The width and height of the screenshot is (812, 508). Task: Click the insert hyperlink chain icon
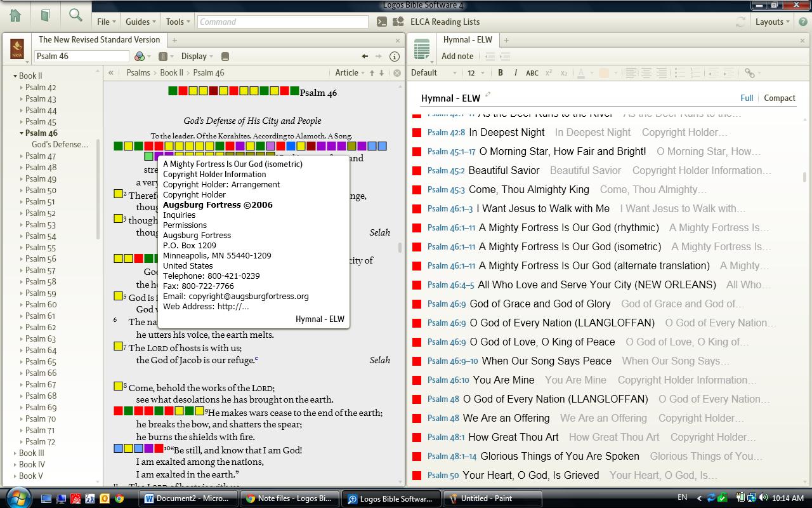(x=749, y=73)
